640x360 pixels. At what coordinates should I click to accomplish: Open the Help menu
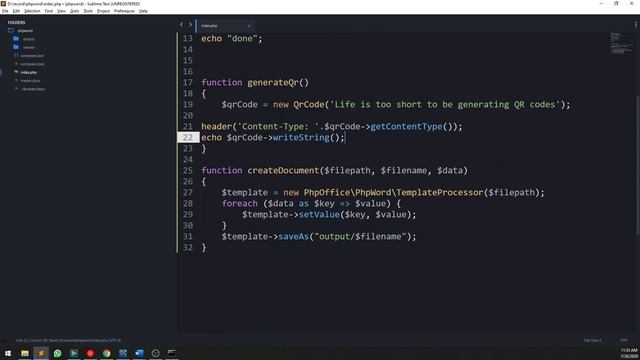coord(143,11)
